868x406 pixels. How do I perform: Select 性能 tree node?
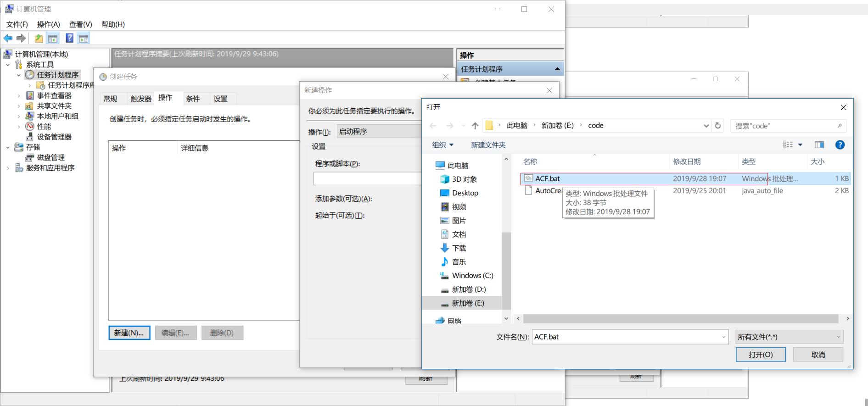coord(44,127)
